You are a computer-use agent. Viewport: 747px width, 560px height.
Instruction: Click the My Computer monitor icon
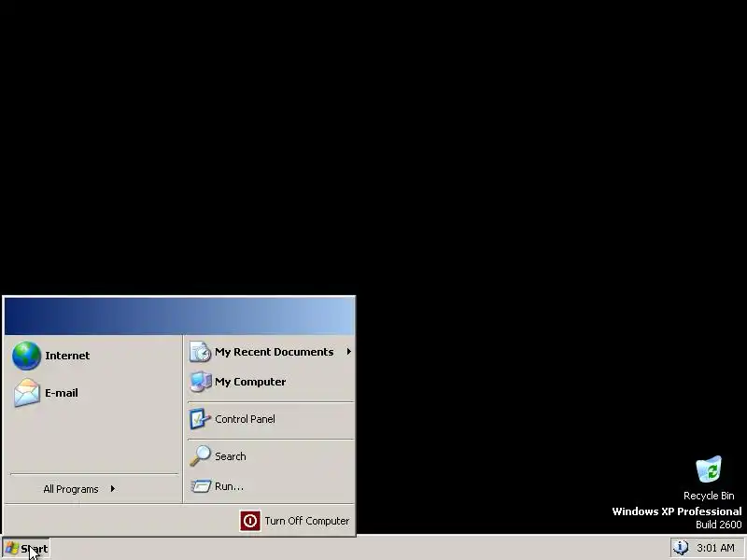[x=201, y=382]
